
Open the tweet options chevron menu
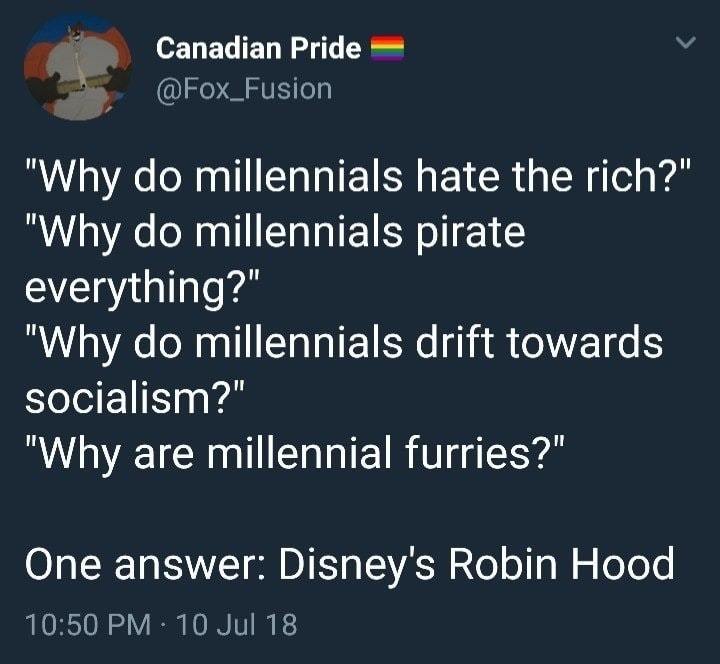684,44
